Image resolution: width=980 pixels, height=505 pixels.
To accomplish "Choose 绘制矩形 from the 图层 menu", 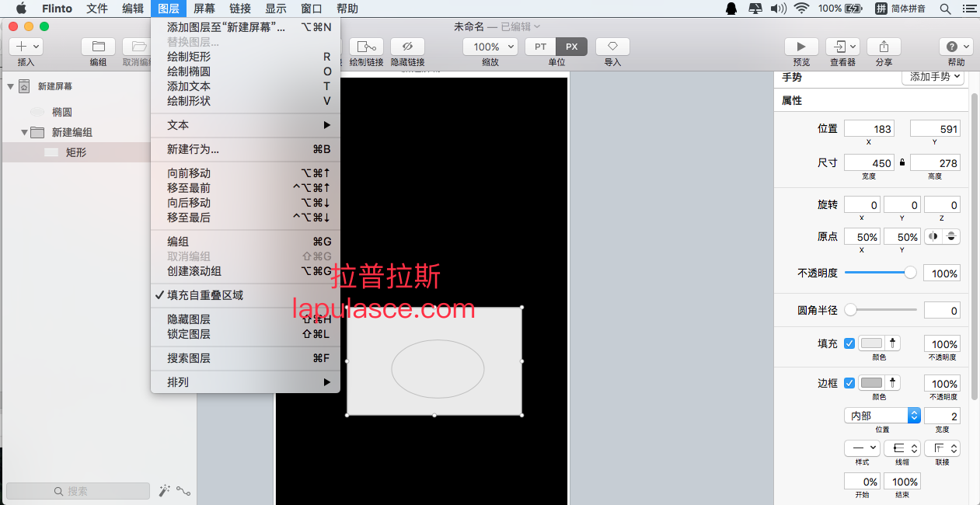I will click(x=245, y=57).
